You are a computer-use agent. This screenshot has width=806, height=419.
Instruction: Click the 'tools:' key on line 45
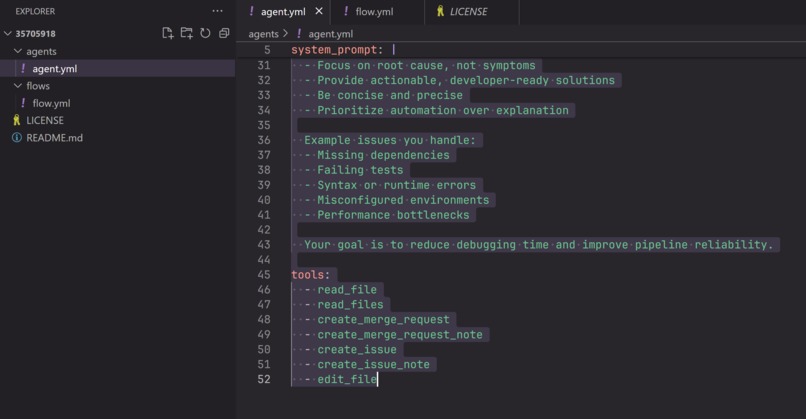310,275
